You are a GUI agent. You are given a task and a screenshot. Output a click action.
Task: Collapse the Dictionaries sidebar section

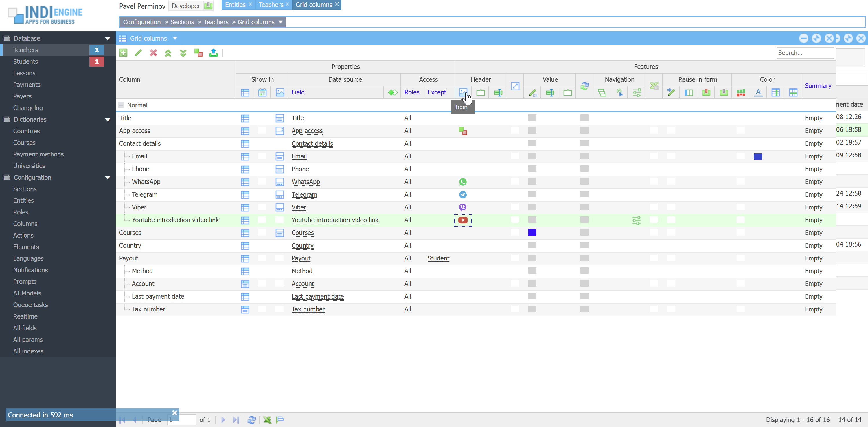tap(108, 119)
